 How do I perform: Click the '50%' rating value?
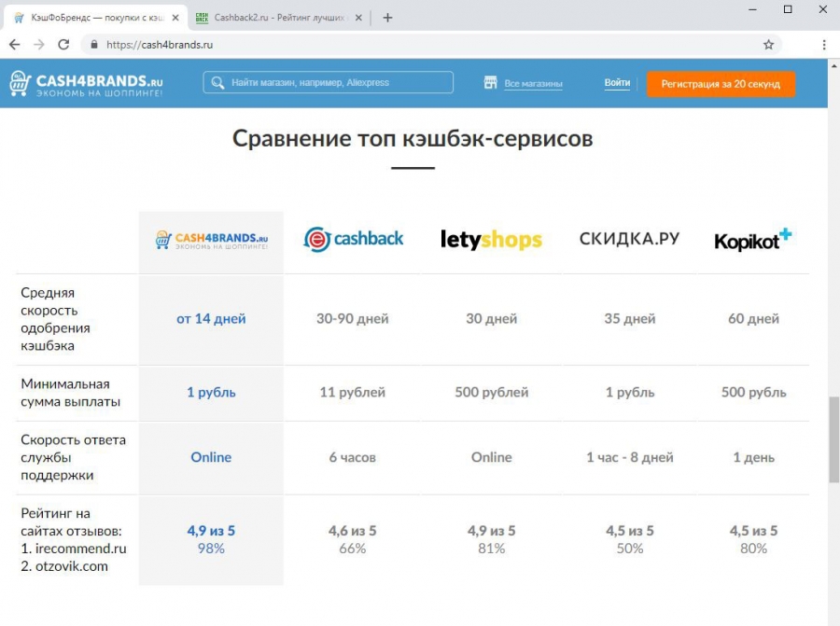(x=630, y=549)
